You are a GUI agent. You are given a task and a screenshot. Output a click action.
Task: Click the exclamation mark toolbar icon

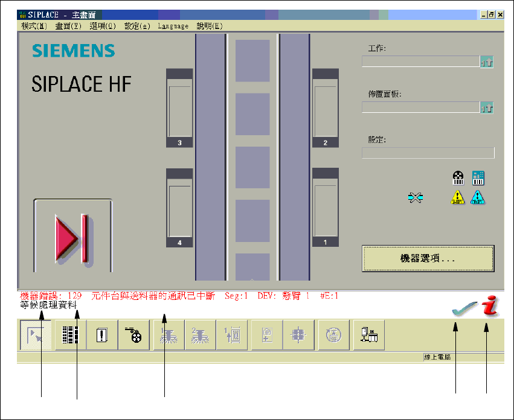(102, 335)
